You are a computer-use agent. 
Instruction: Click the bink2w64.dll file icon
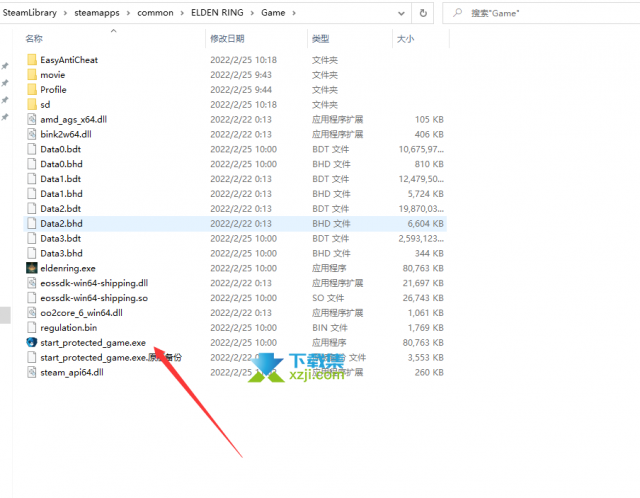(x=32, y=134)
